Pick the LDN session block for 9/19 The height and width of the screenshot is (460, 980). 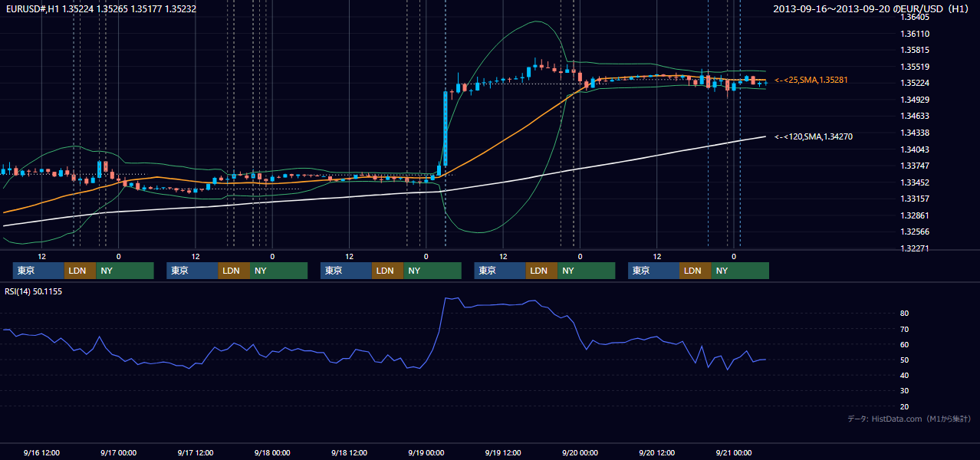point(541,271)
